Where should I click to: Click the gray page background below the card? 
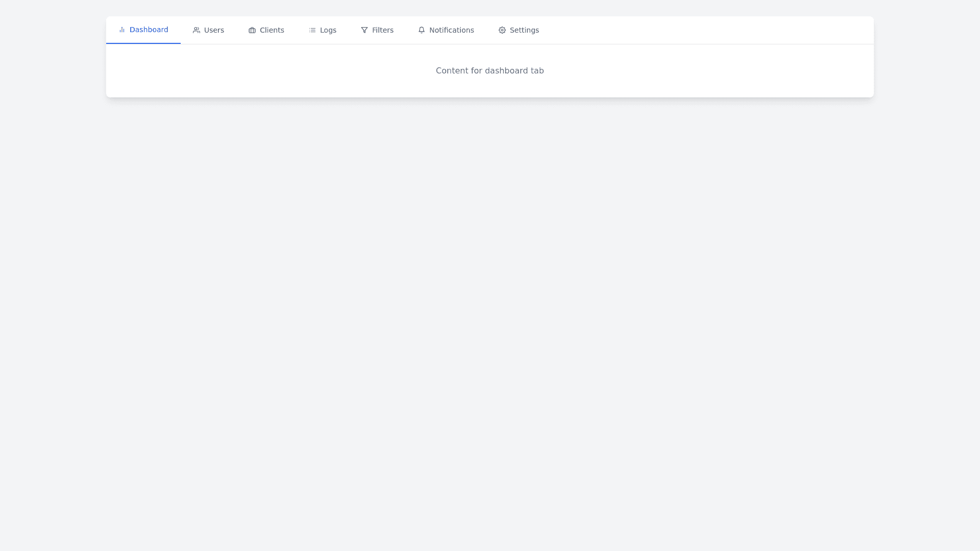[490, 306]
